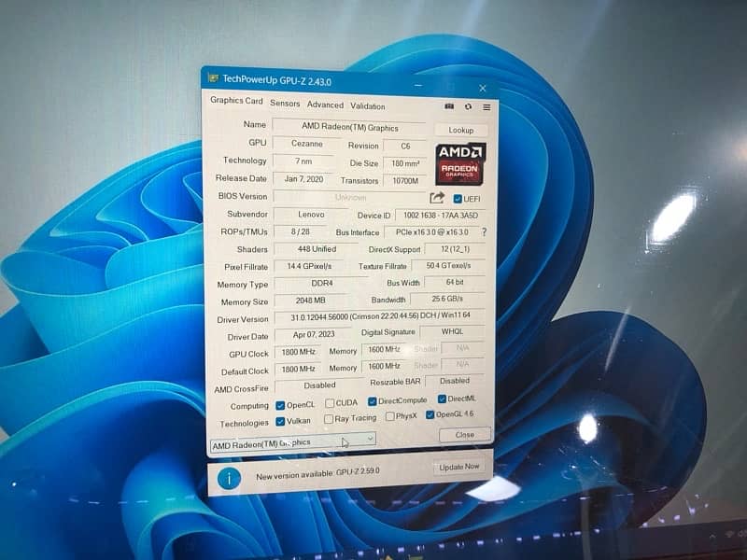
Task: Click the Resizable BAR value Disabled
Action: [x=455, y=381]
